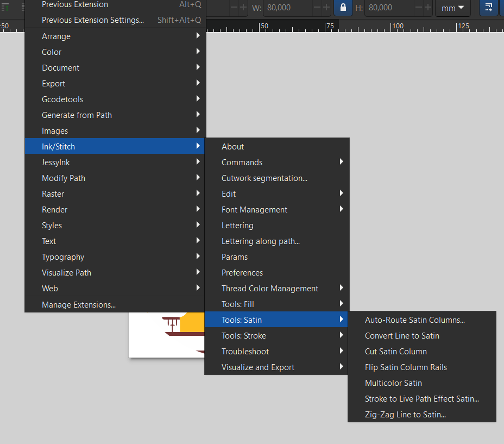
Task: Expand the Color submenu
Action: pos(115,52)
